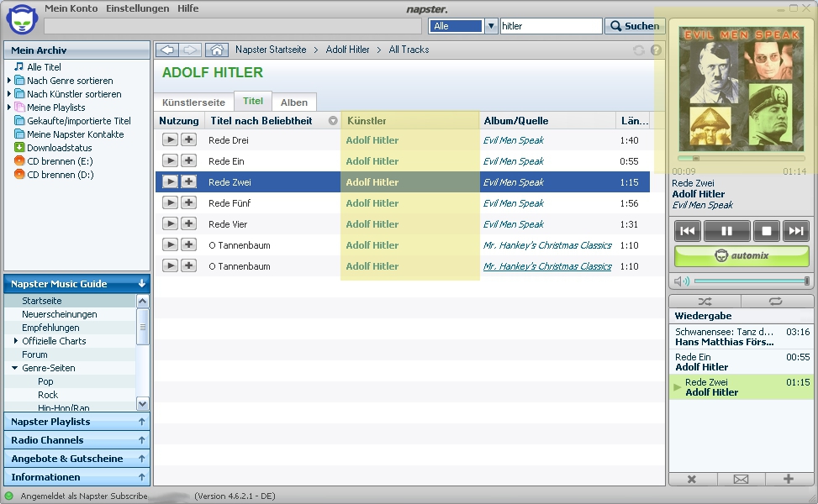Screen dimensions: 818x504
Task: Toggle repeat mode in the playlist
Action: (776, 302)
